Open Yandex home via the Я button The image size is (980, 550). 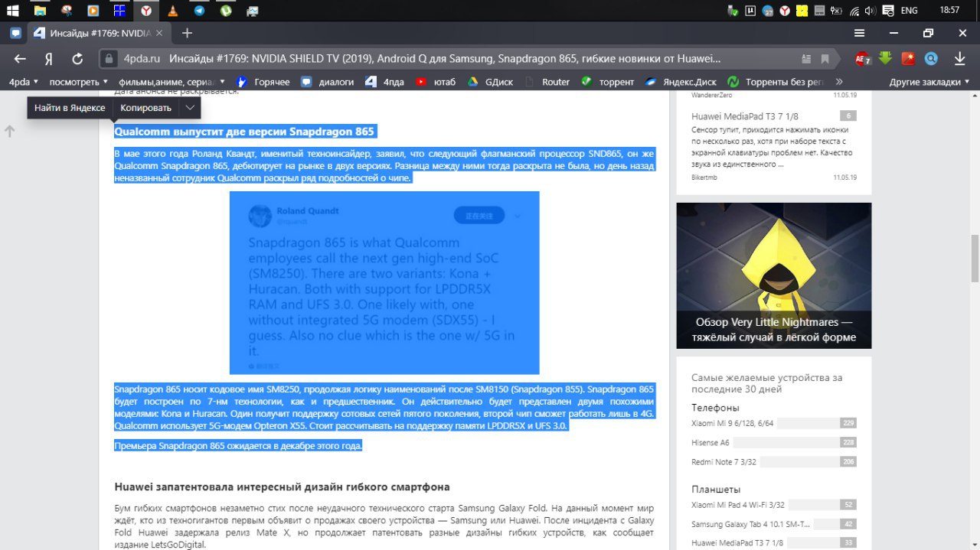pos(48,59)
